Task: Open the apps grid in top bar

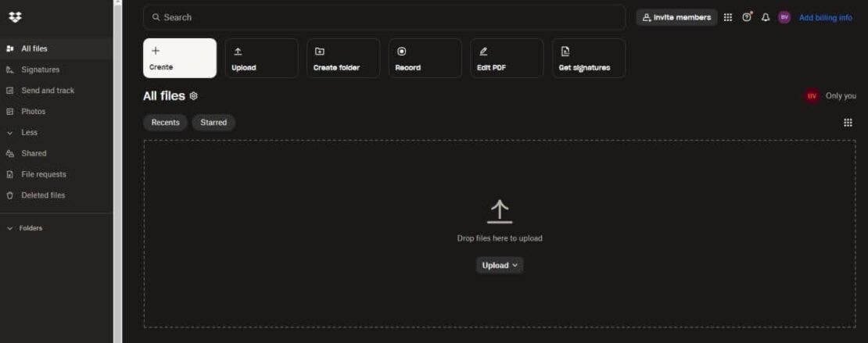Action: (x=728, y=18)
